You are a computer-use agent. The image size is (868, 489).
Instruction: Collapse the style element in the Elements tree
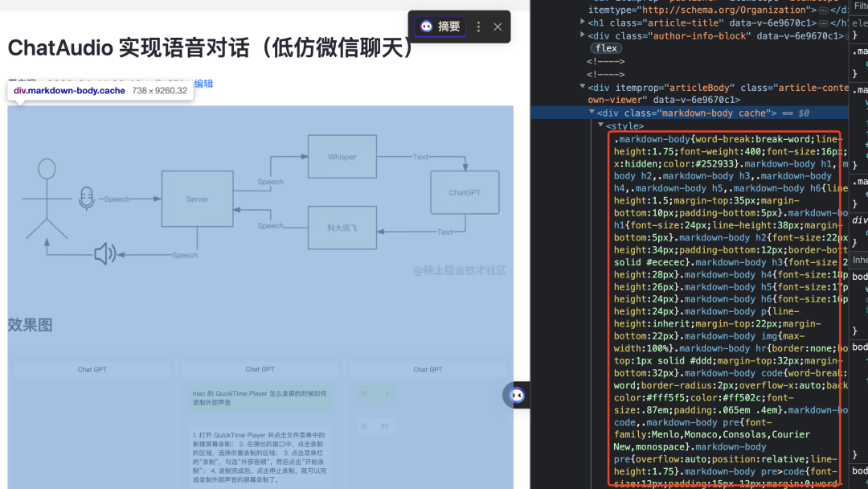(600, 125)
